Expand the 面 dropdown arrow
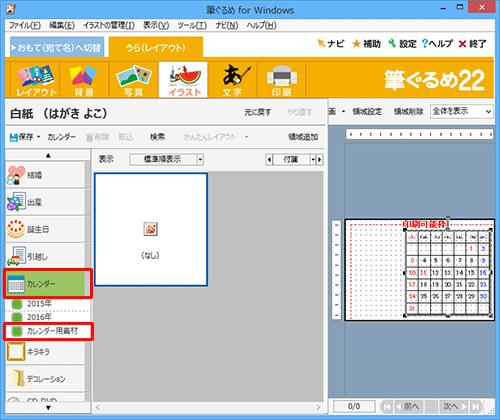Viewport: 500px width, 420px height. coord(343,111)
